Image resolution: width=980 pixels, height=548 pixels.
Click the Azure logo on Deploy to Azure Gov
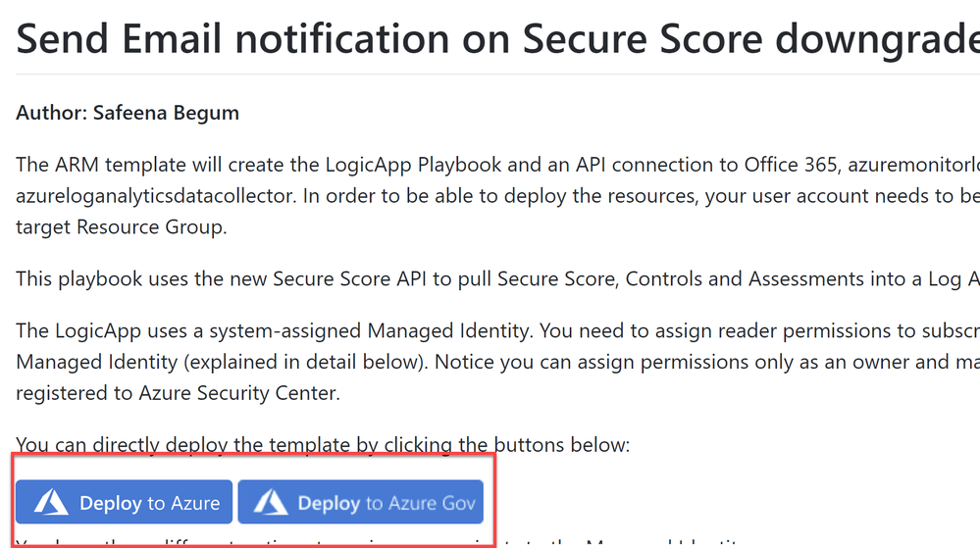coord(269,503)
